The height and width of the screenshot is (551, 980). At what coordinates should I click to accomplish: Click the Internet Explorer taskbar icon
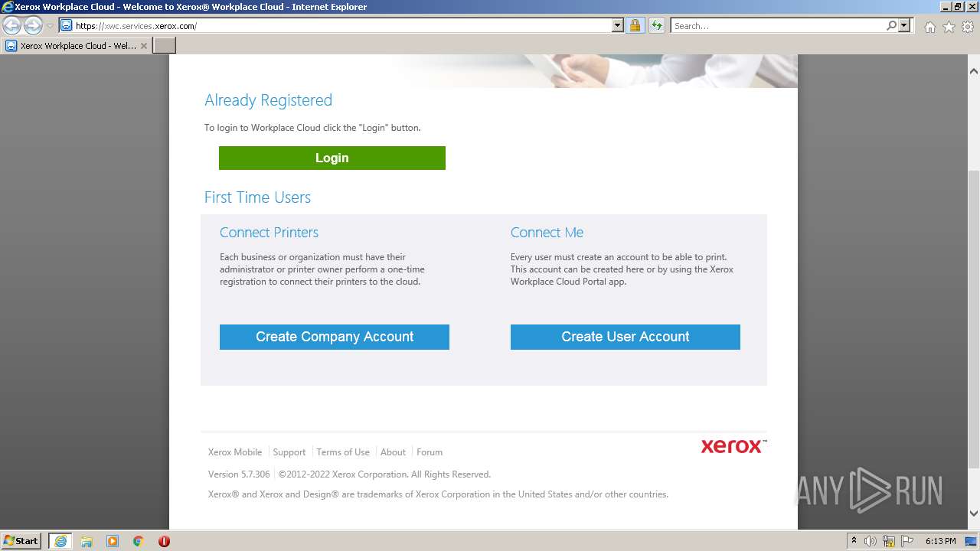pos(60,541)
